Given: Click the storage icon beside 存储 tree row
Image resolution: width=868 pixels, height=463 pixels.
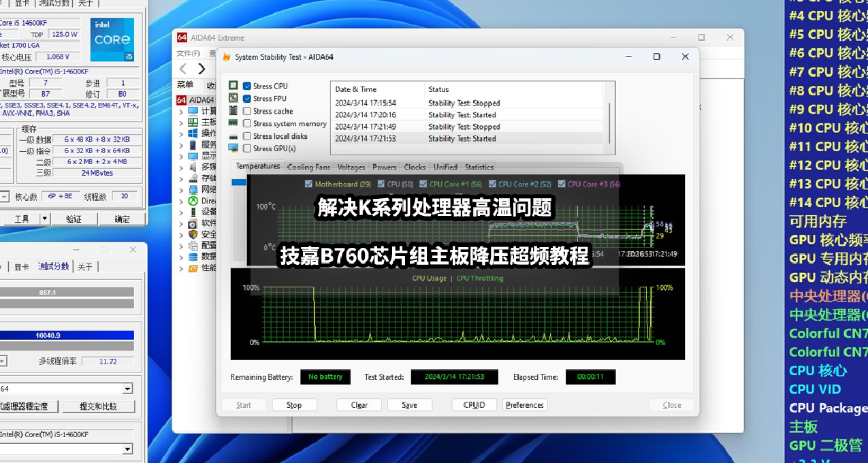Looking at the screenshot, I should tap(193, 178).
